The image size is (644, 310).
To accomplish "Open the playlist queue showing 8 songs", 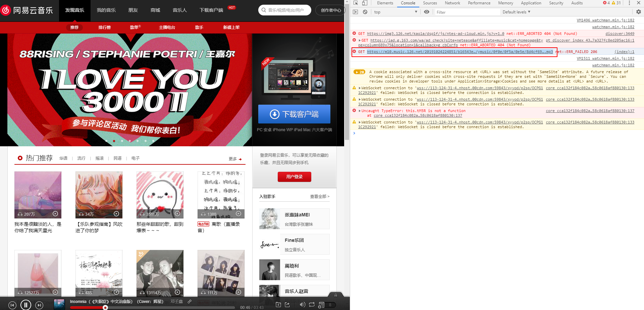I will (327, 305).
